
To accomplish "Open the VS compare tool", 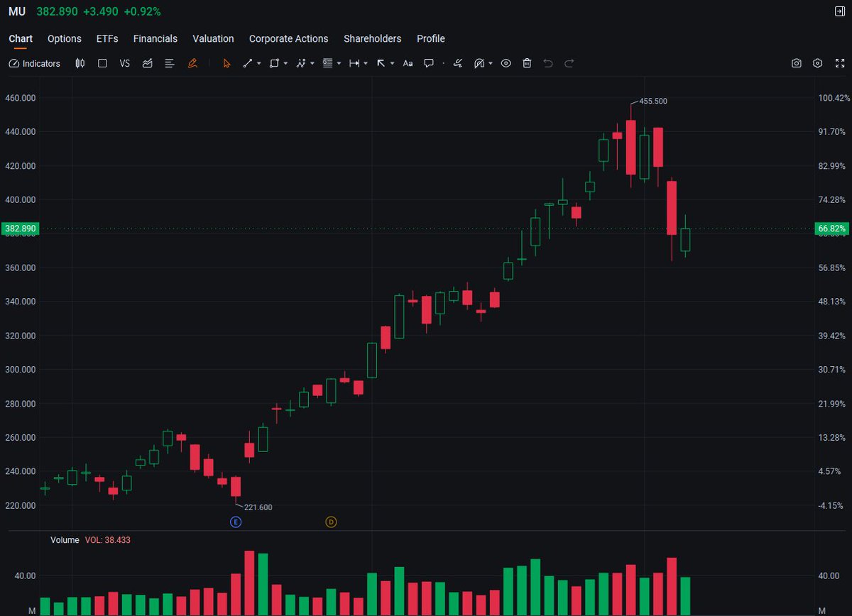I will tap(125, 63).
